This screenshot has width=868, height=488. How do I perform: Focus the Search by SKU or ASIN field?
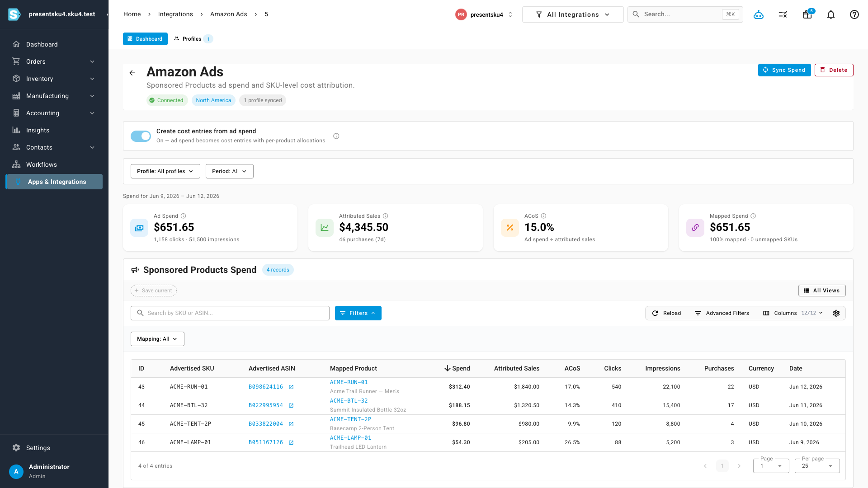coord(230,313)
